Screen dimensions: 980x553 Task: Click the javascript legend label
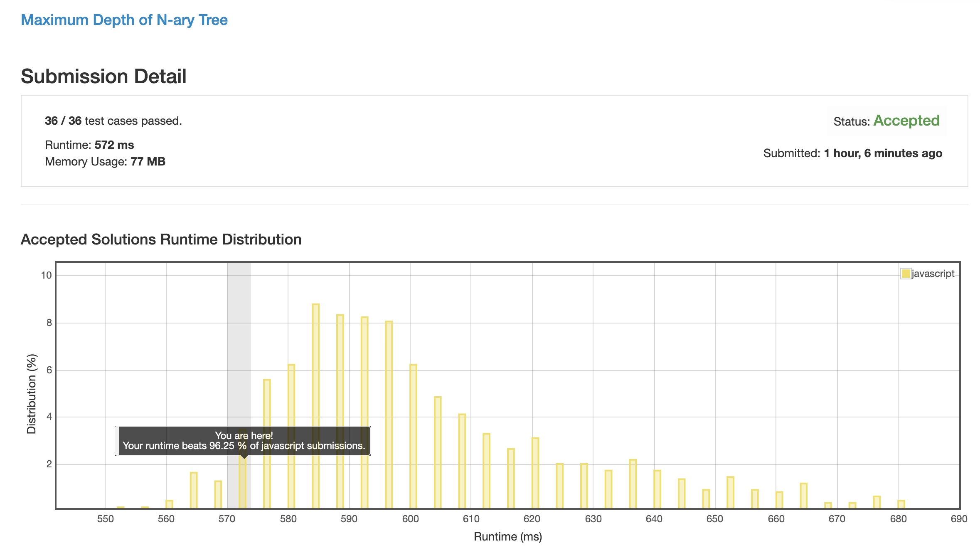(933, 274)
